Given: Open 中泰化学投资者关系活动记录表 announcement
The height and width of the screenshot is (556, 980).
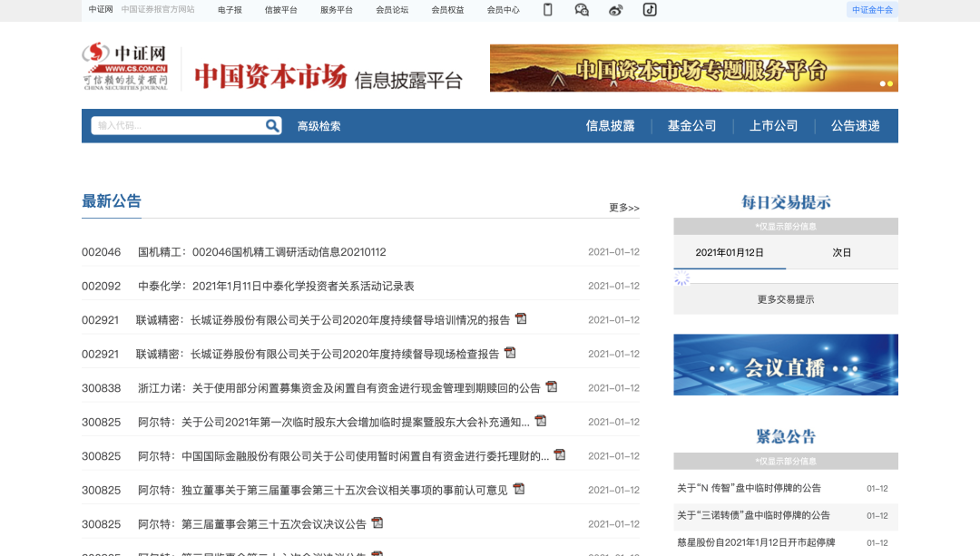Looking at the screenshot, I should 276,286.
